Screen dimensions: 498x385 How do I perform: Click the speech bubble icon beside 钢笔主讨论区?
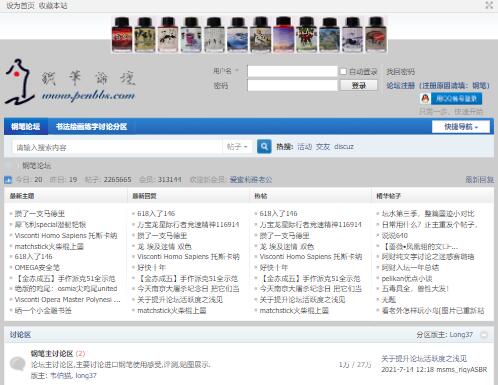click(17, 364)
